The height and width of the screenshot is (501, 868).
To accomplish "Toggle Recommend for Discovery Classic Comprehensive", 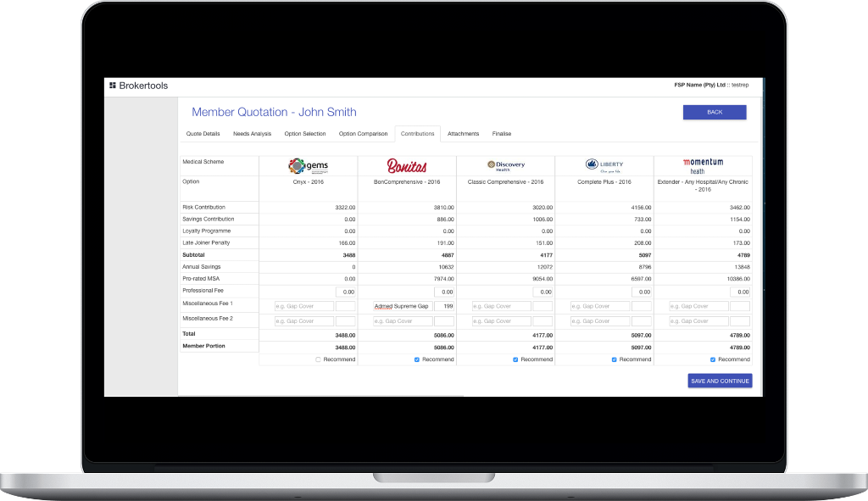I will [x=515, y=359].
